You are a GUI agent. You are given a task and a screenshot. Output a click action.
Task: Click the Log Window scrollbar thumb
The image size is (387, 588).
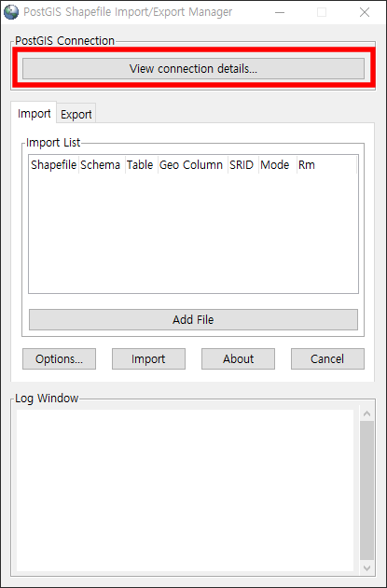[367, 491]
